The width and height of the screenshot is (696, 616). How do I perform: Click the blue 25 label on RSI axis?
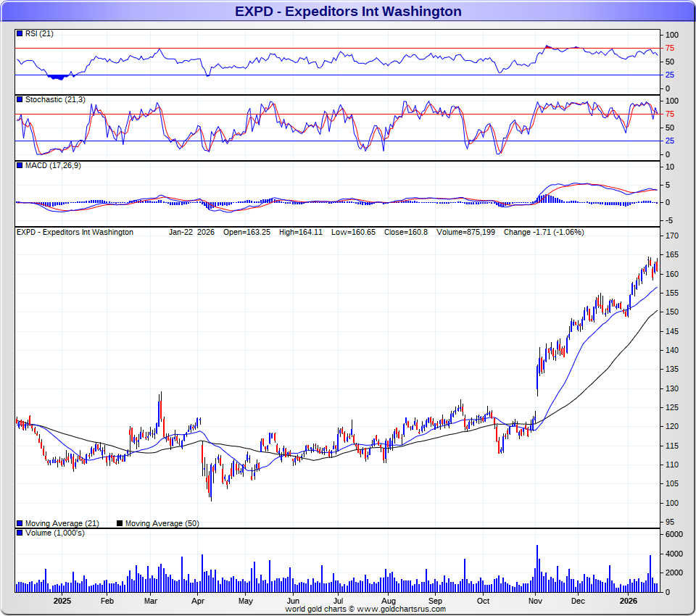(670, 75)
